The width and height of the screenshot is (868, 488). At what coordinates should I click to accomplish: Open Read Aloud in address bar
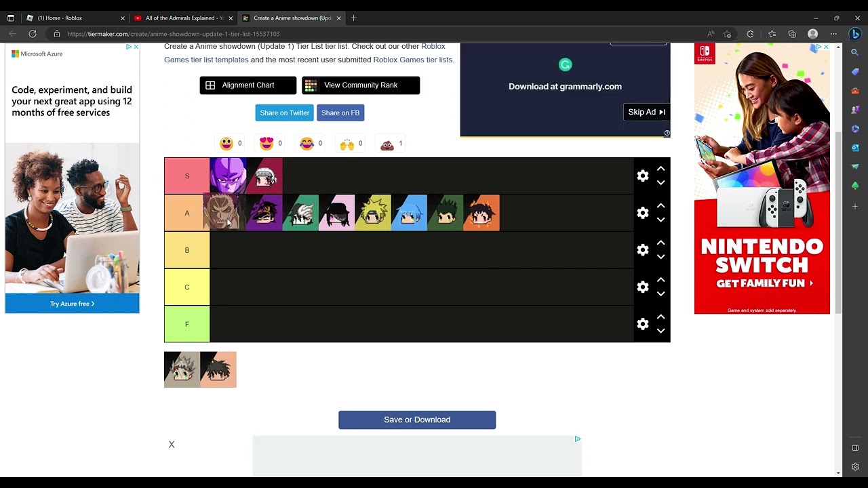pyautogui.click(x=711, y=34)
